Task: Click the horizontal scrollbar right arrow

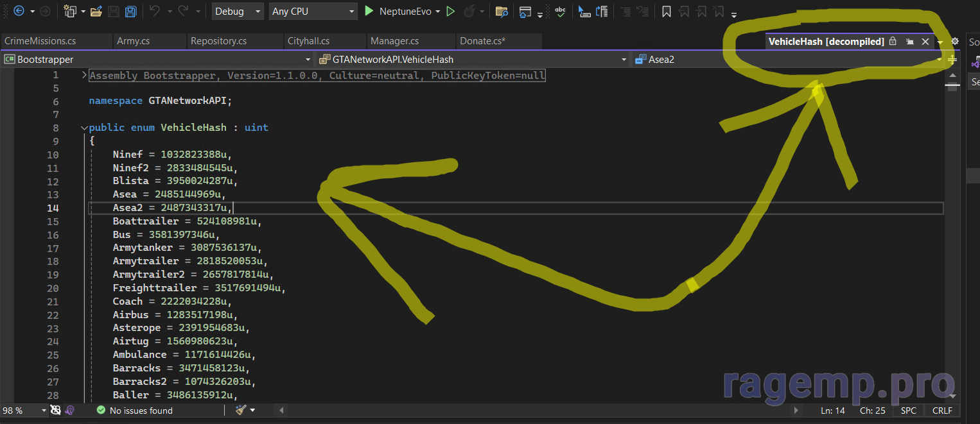Action: (797, 411)
